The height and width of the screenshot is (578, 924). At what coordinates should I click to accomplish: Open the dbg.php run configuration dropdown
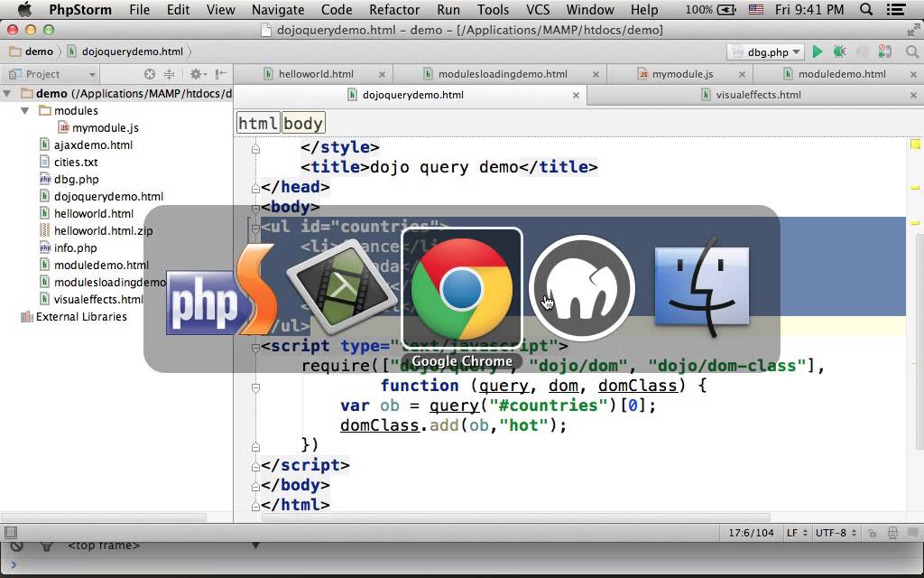coord(765,51)
